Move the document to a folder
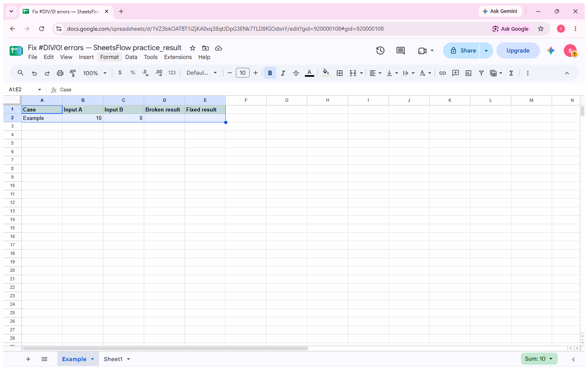The width and height of the screenshot is (588, 370). coord(206,48)
